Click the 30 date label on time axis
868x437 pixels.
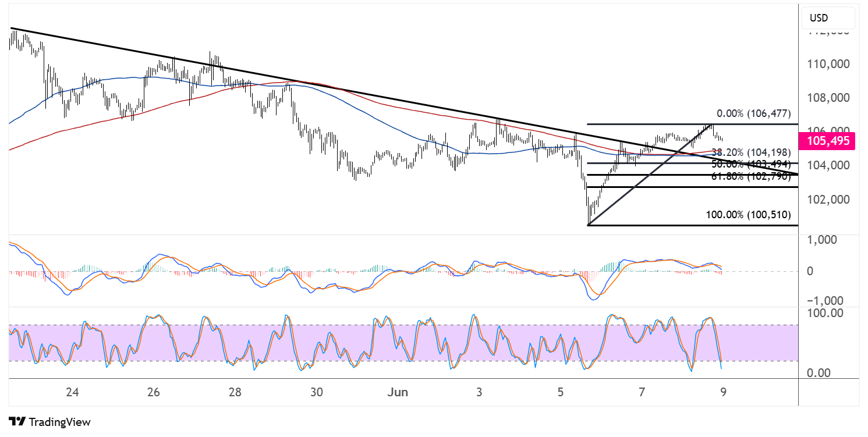[316, 392]
